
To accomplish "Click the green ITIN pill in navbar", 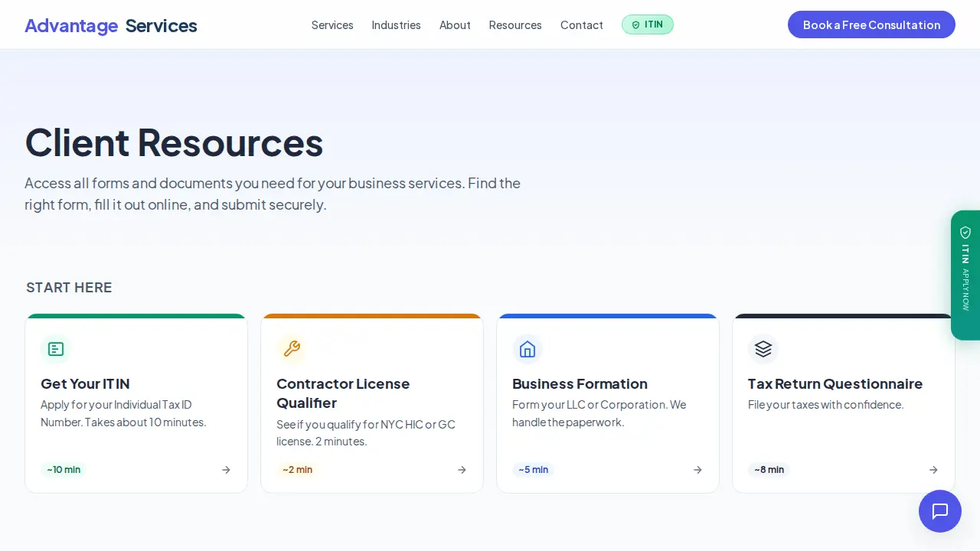I will (648, 24).
